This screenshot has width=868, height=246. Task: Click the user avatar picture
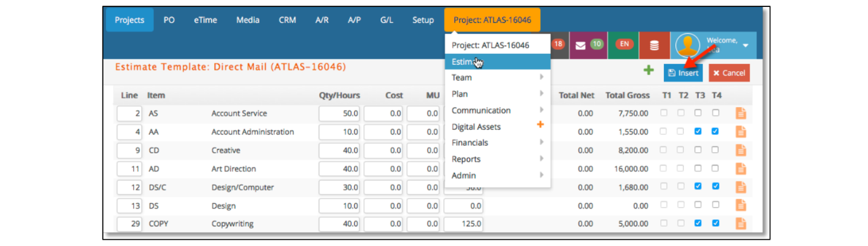(x=687, y=45)
